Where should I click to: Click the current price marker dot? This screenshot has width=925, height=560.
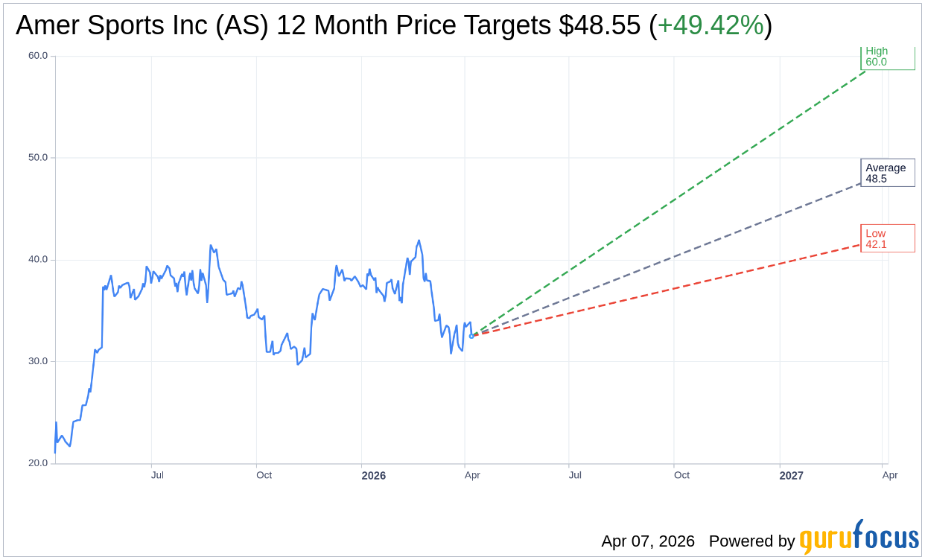471,336
